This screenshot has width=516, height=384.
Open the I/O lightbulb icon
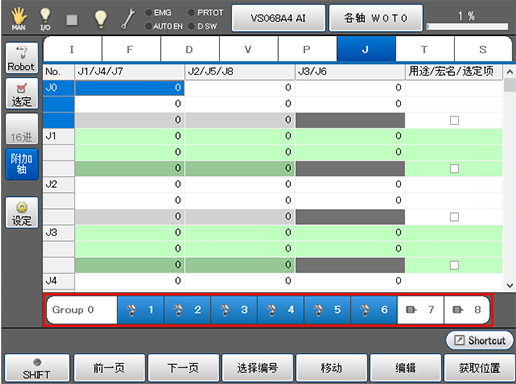[45, 19]
